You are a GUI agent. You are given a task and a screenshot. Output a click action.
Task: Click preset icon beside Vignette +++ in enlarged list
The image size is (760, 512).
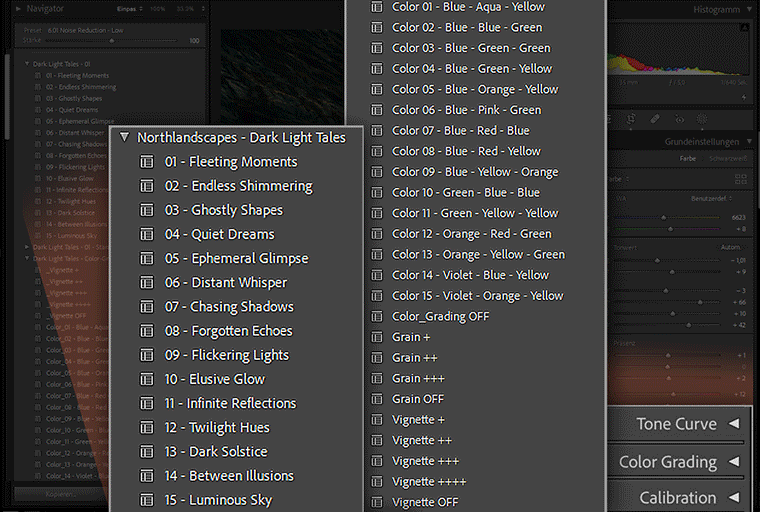(x=377, y=461)
